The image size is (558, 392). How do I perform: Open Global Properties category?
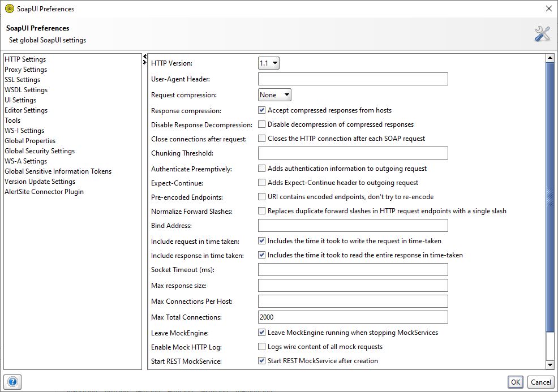point(30,141)
